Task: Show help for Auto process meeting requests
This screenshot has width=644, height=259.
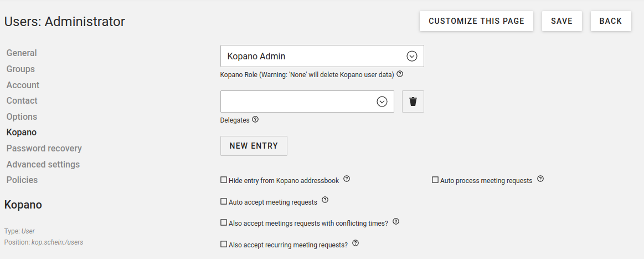Action: coord(540,179)
